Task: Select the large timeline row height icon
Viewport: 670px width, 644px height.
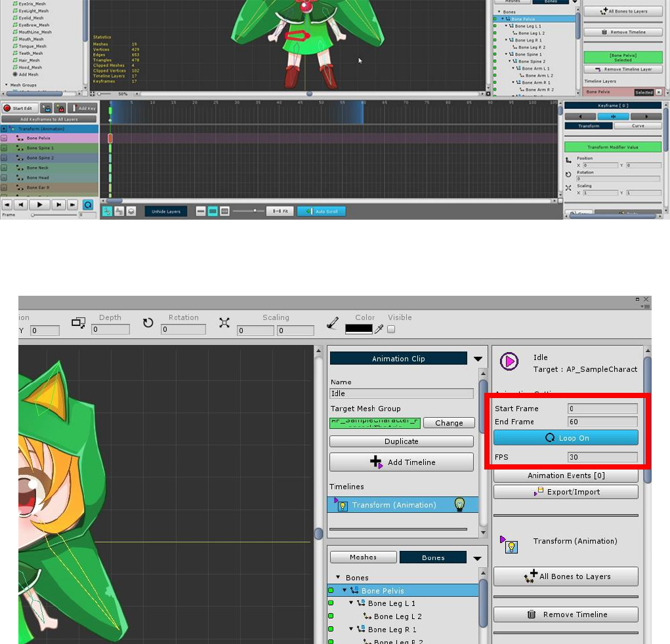Action: 225,211
